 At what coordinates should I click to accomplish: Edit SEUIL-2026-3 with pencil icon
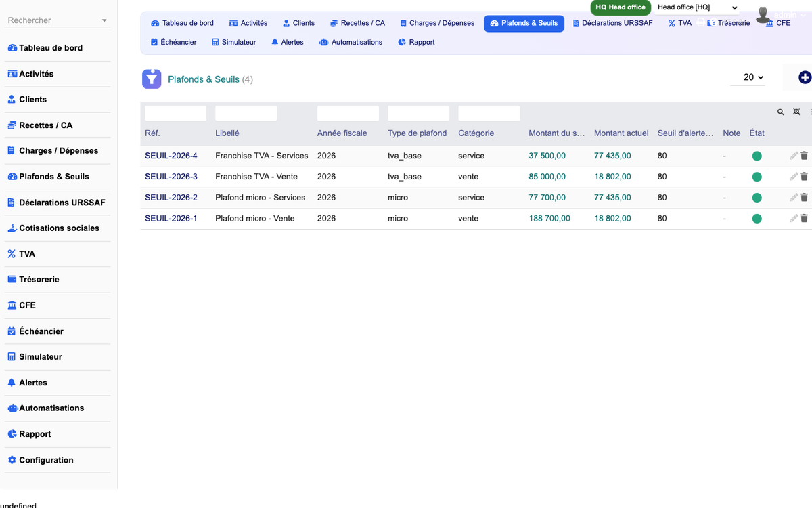[794, 177]
